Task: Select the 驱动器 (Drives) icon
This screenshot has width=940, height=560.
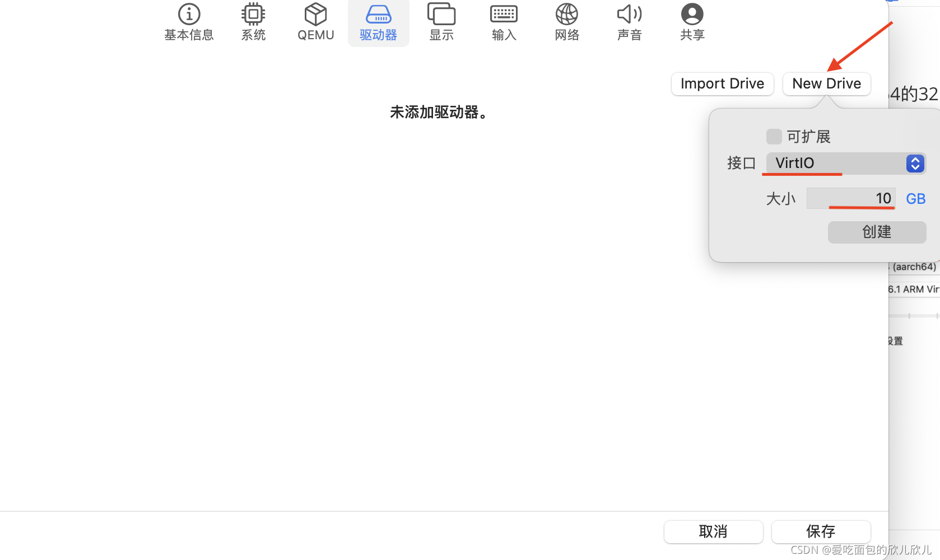Action: tap(378, 22)
